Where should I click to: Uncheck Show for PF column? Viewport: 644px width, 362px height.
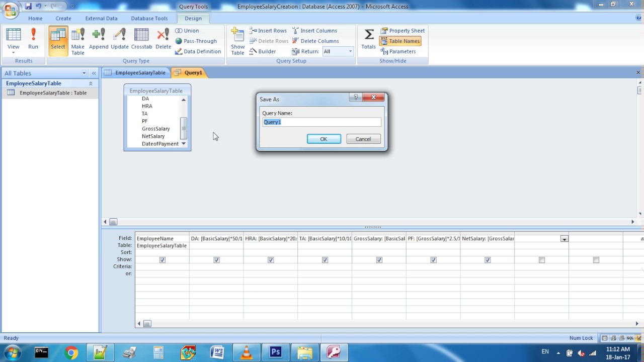pyautogui.click(x=433, y=260)
